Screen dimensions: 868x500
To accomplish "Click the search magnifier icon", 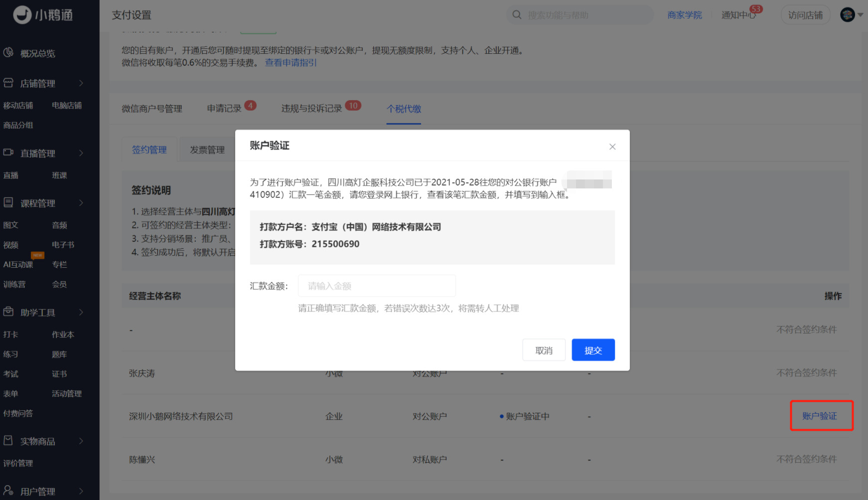I will (x=517, y=15).
